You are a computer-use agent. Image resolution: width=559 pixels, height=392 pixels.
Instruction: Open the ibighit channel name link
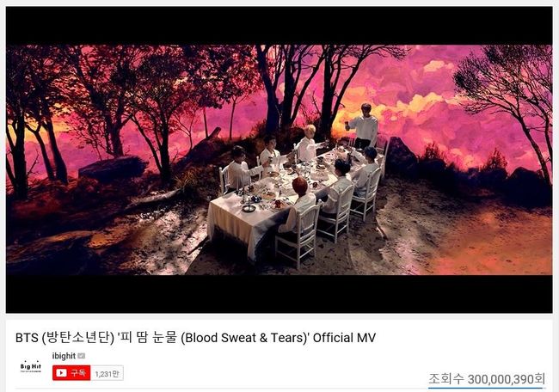pos(64,356)
